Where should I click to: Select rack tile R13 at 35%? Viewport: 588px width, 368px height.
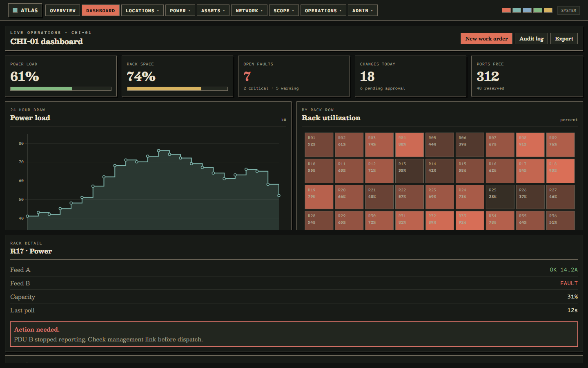pyautogui.click(x=410, y=171)
